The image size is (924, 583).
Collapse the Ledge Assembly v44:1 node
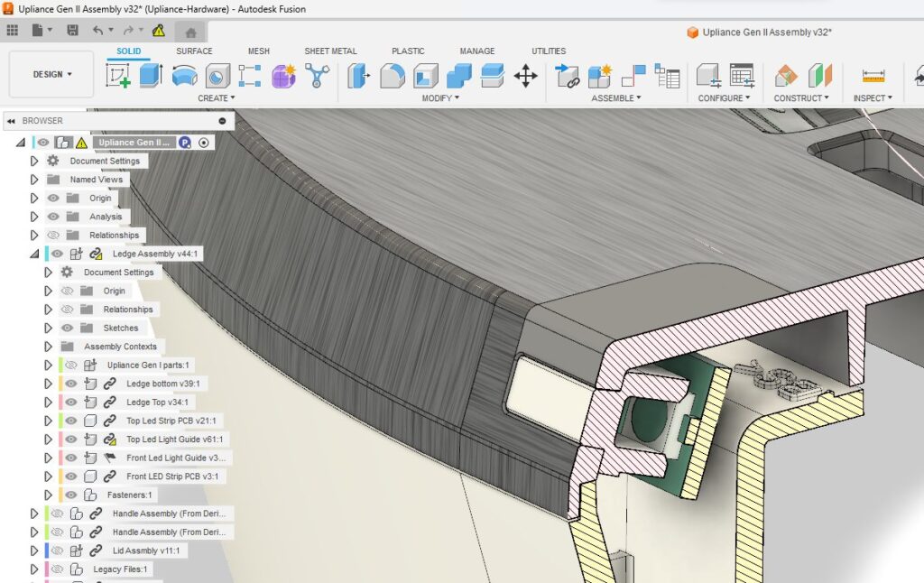[x=35, y=254]
